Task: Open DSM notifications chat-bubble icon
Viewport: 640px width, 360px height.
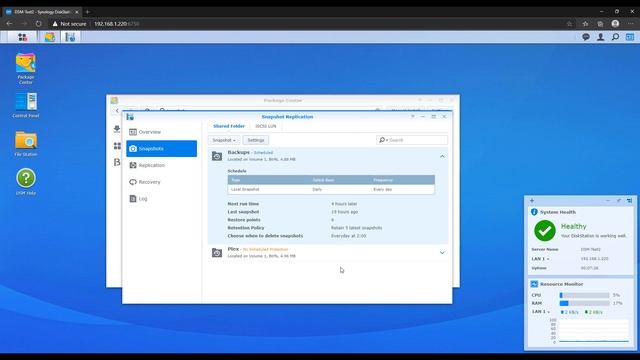Action: [586, 37]
